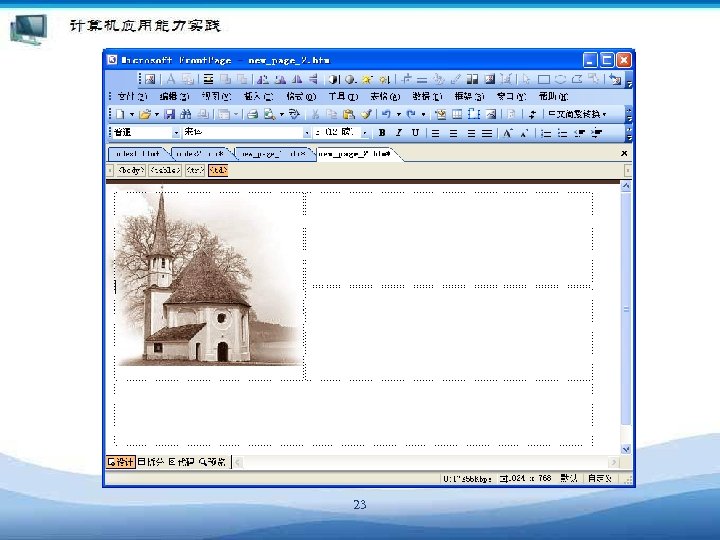Select the Polygonal Hotspot tool

577,79
